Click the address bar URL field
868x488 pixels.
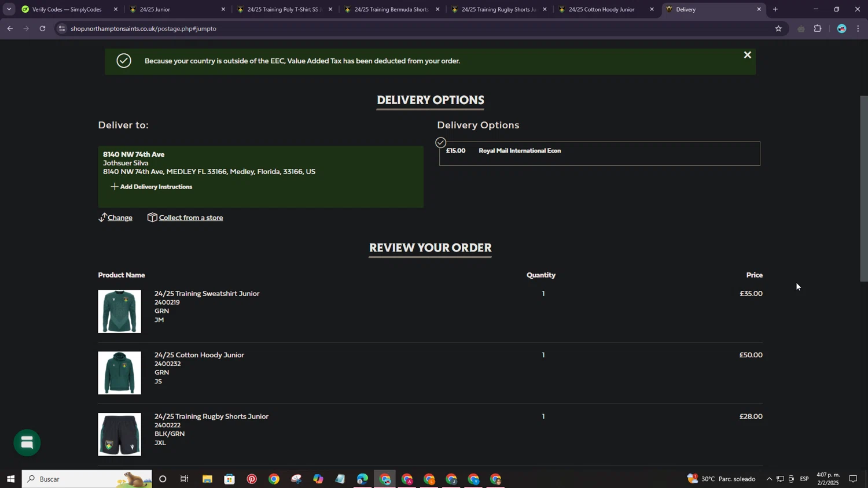417,28
